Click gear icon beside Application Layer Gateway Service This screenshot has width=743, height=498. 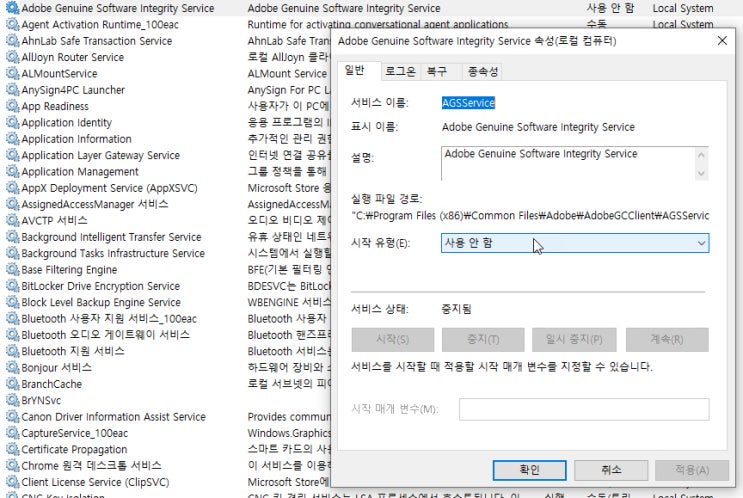point(12,155)
